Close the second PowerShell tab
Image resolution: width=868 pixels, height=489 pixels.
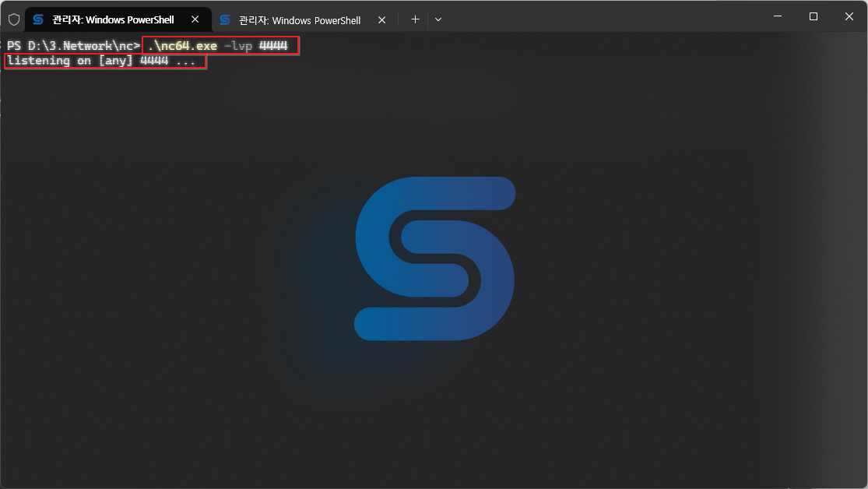pyautogui.click(x=381, y=20)
